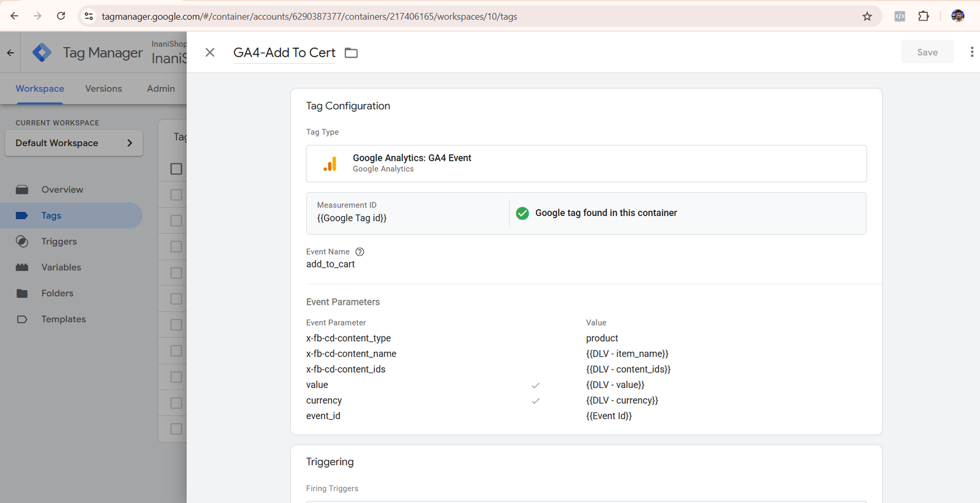Open the Triggering section
The image size is (980, 503).
[330, 462]
